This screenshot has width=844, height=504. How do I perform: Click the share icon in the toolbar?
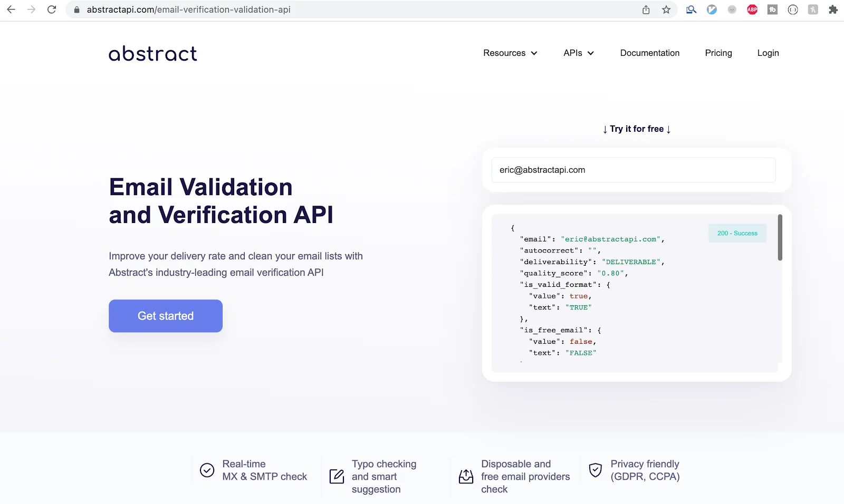click(x=646, y=9)
